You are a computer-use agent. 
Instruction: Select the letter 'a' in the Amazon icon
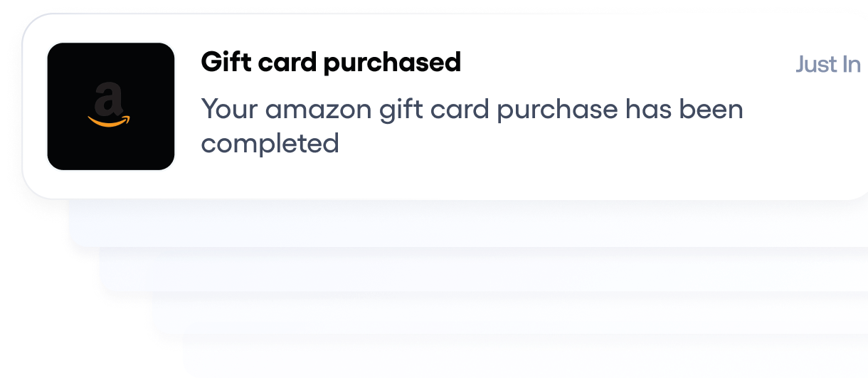click(108, 99)
